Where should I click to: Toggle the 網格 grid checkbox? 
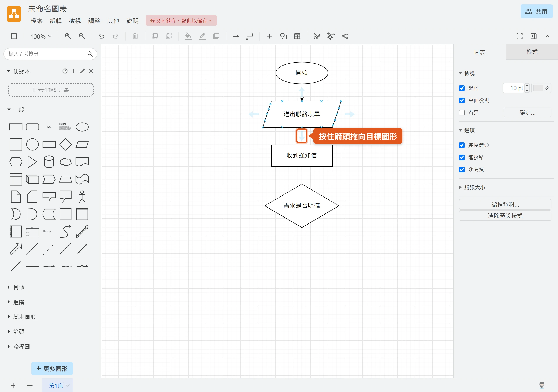click(x=462, y=88)
